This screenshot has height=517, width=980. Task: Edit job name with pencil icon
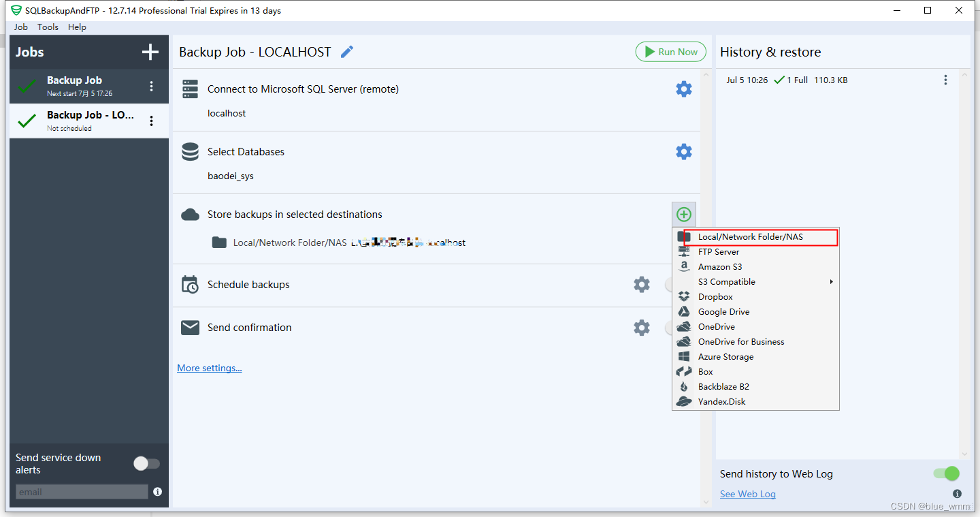coord(347,52)
